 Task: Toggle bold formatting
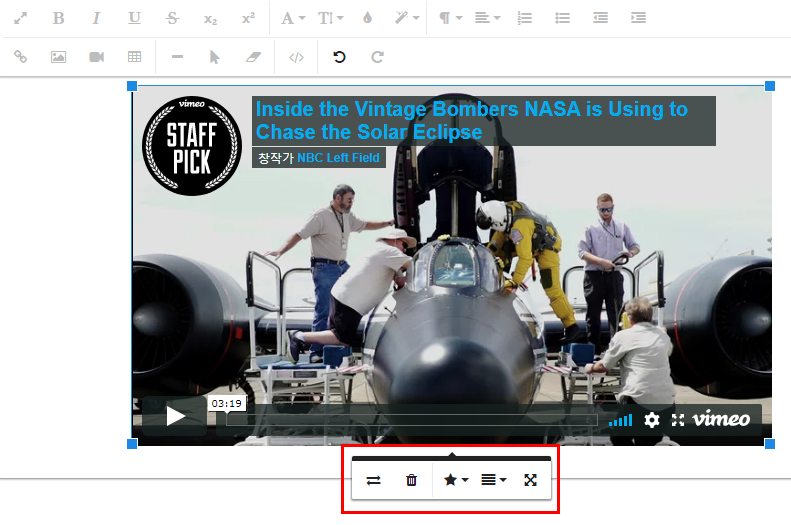[x=58, y=18]
